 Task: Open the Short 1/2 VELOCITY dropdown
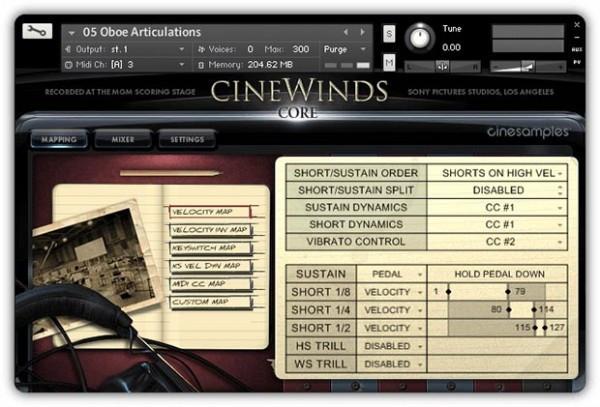tap(391, 328)
